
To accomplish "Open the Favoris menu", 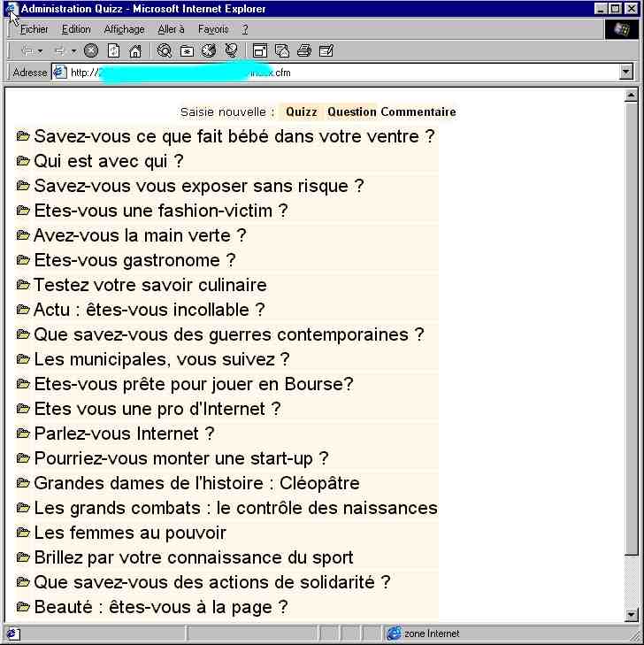I will 213,29.
